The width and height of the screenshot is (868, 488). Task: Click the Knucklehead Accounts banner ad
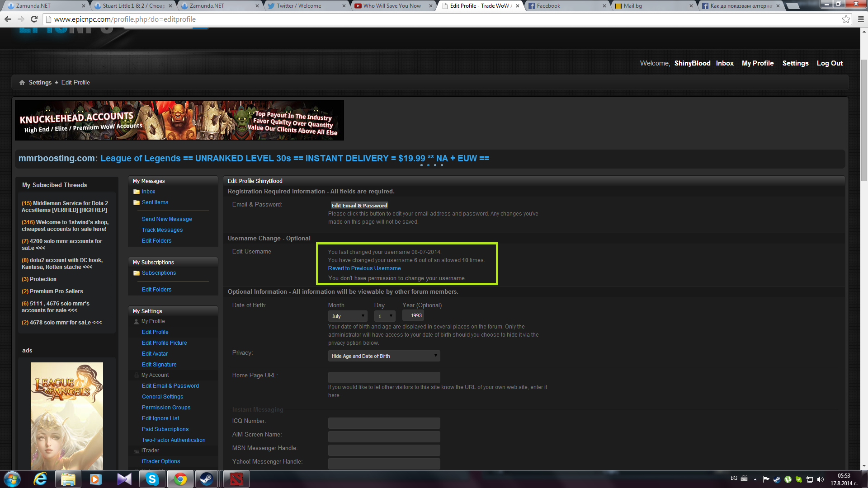point(179,120)
